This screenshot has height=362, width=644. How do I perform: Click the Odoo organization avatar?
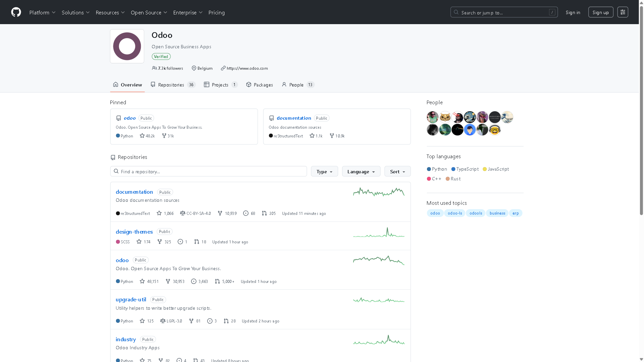[x=127, y=46]
